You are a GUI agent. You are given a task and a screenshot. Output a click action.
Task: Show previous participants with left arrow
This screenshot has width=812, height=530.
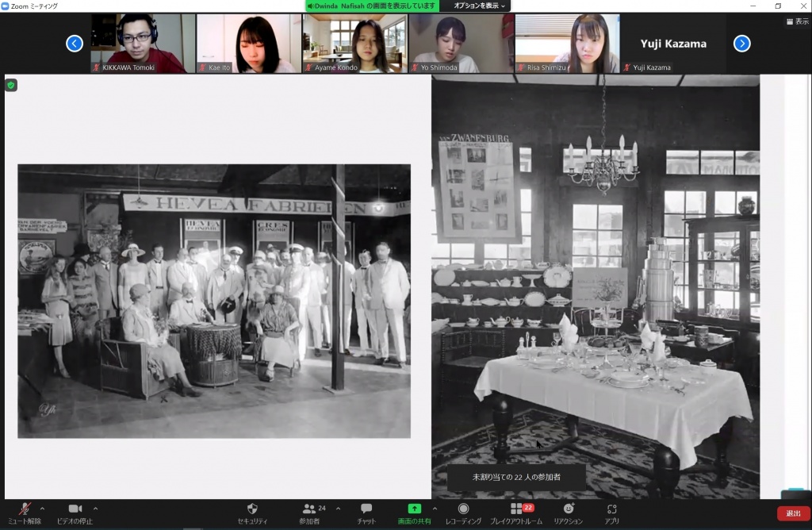[x=75, y=44]
